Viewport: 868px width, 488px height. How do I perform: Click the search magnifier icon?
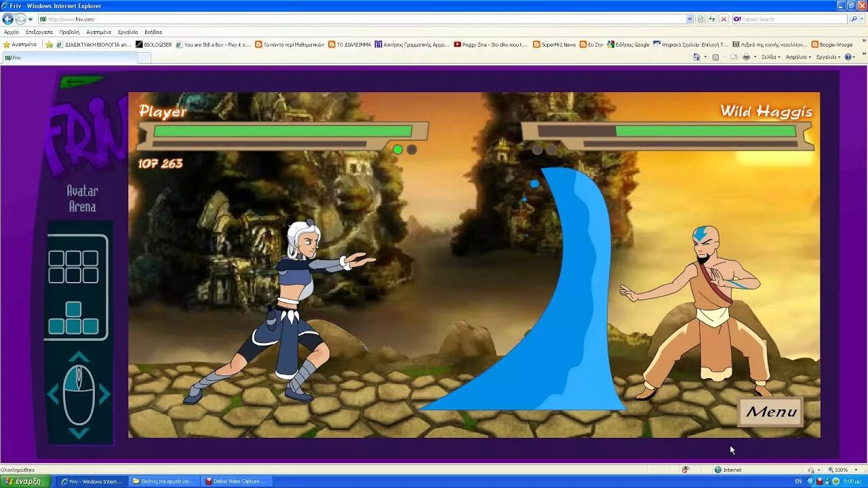coord(853,19)
